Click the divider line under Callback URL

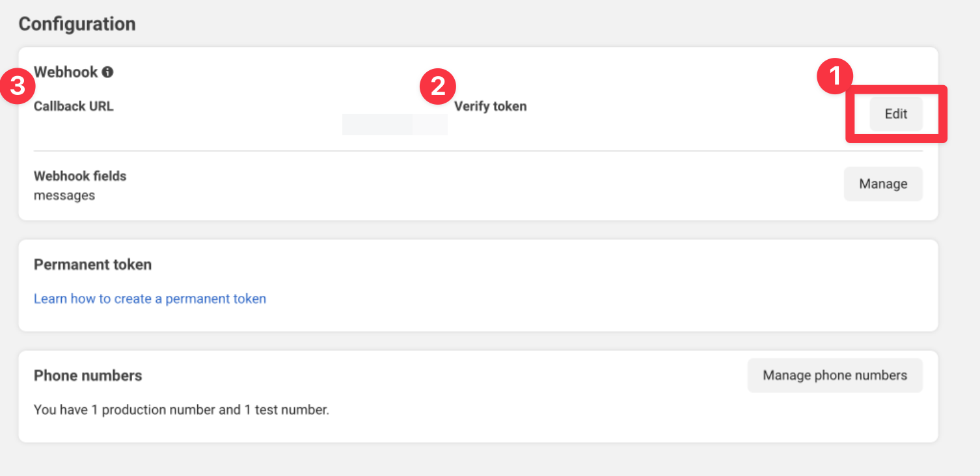(x=478, y=151)
